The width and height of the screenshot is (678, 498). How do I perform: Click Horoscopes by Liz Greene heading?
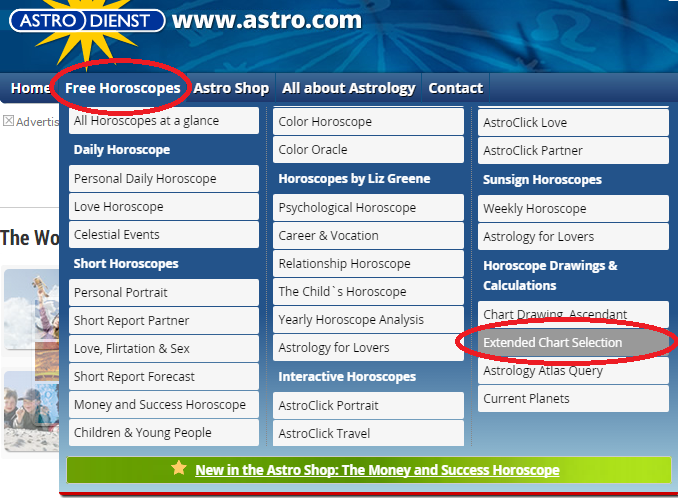coord(354,179)
